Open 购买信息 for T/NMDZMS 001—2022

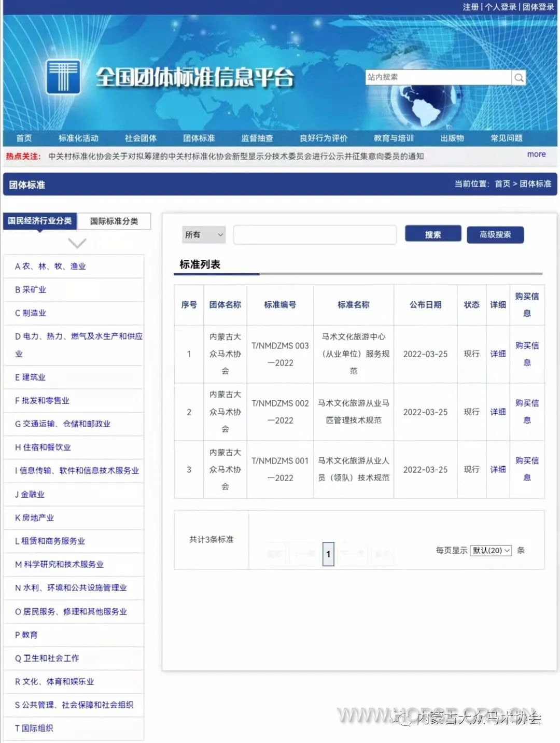[x=527, y=469]
